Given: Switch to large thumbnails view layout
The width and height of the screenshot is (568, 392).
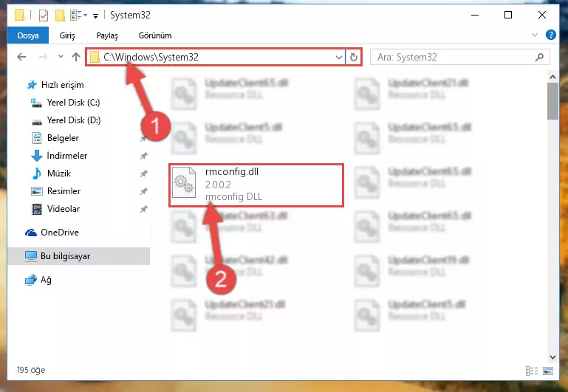Looking at the screenshot, I should click(548, 371).
